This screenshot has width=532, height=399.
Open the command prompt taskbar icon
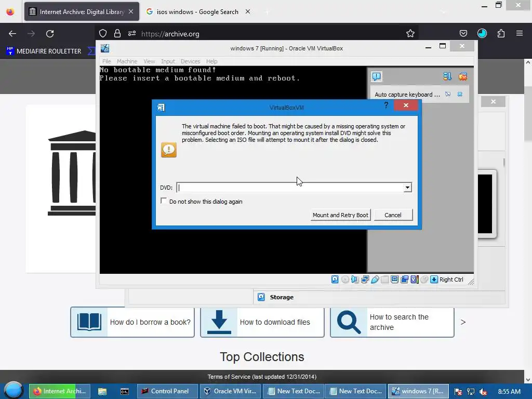[125, 391]
